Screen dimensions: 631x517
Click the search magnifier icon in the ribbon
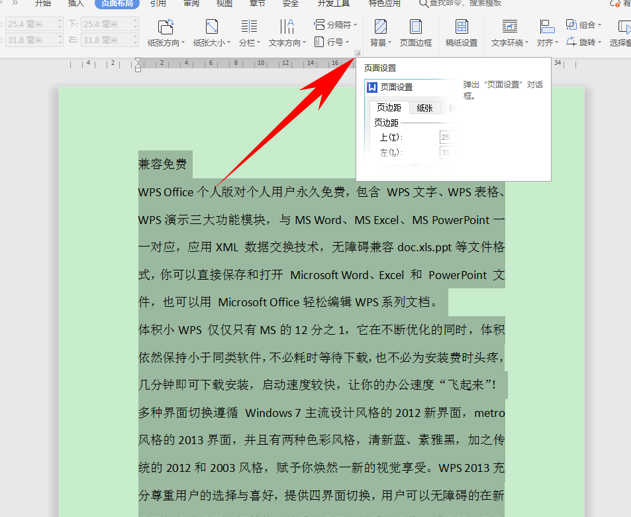[423, 4]
